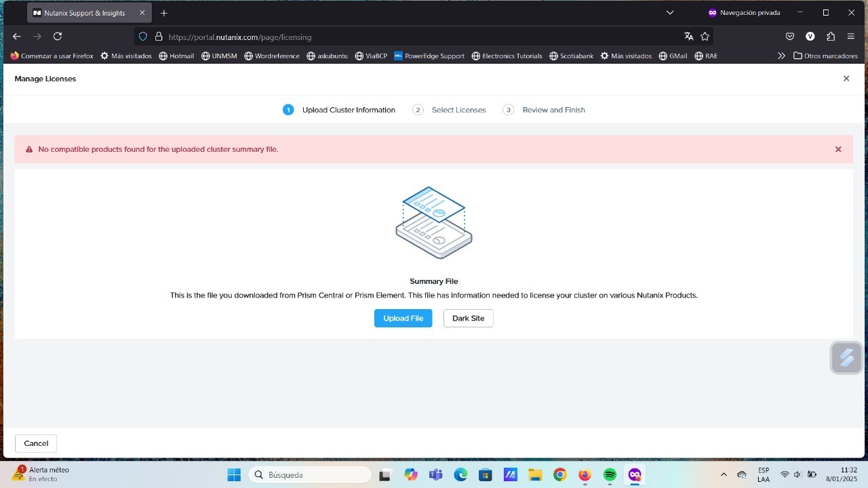Screen dimensions: 868x488
Task: Open the ViaBCP bookmark
Action: click(371, 56)
